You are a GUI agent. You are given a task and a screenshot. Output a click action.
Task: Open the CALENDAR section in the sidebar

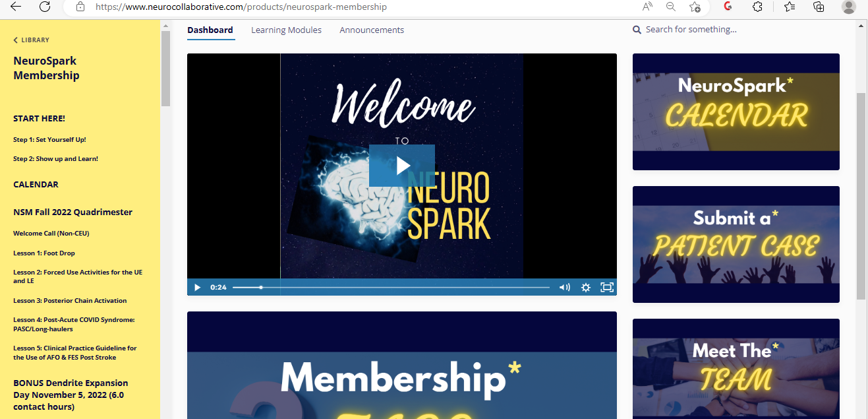point(36,185)
